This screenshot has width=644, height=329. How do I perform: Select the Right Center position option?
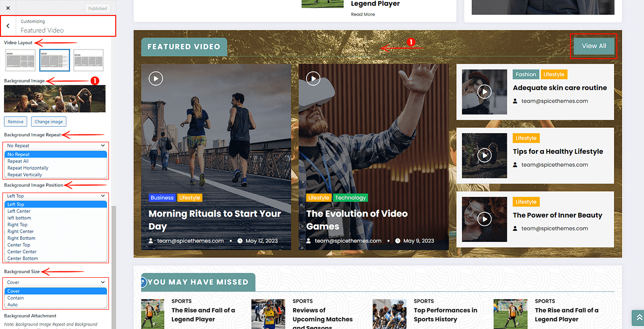pyautogui.click(x=56, y=231)
